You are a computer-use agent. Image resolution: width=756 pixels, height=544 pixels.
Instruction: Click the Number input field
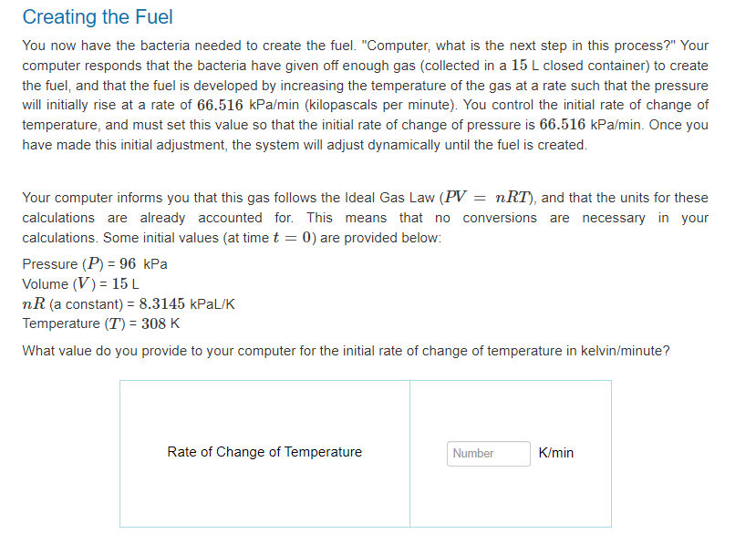488,453
